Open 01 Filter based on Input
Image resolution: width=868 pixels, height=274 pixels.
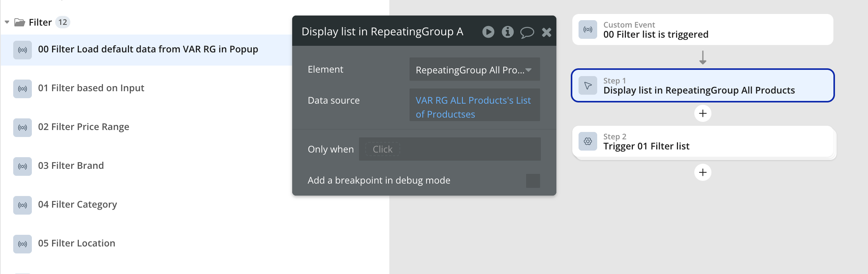point(91,88)
